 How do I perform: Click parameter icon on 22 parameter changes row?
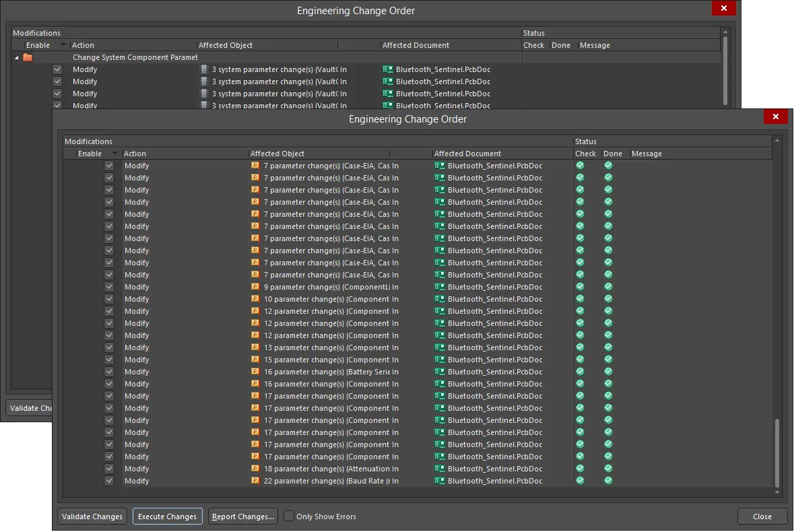(255, 481)
